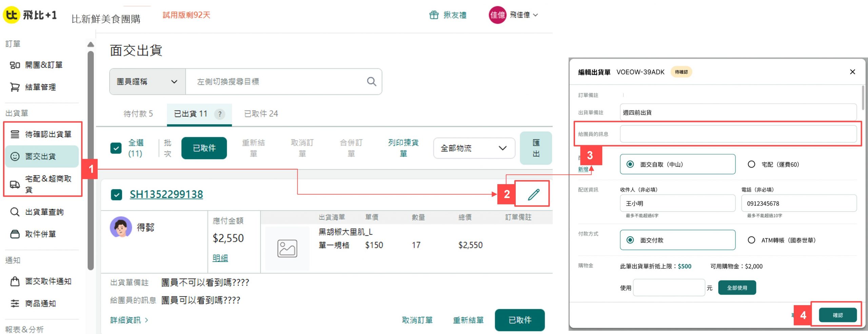Open the gift icon 揪友禮
Screen dimensions: 868x334
[434, 15]
